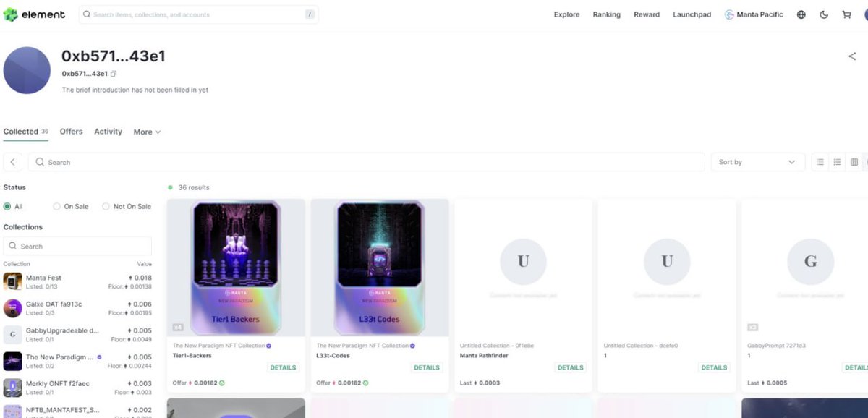868x418 pixels.
Task: Click Manta Pacific network icon
Action: pyautogui.click(x=729, y=14)
